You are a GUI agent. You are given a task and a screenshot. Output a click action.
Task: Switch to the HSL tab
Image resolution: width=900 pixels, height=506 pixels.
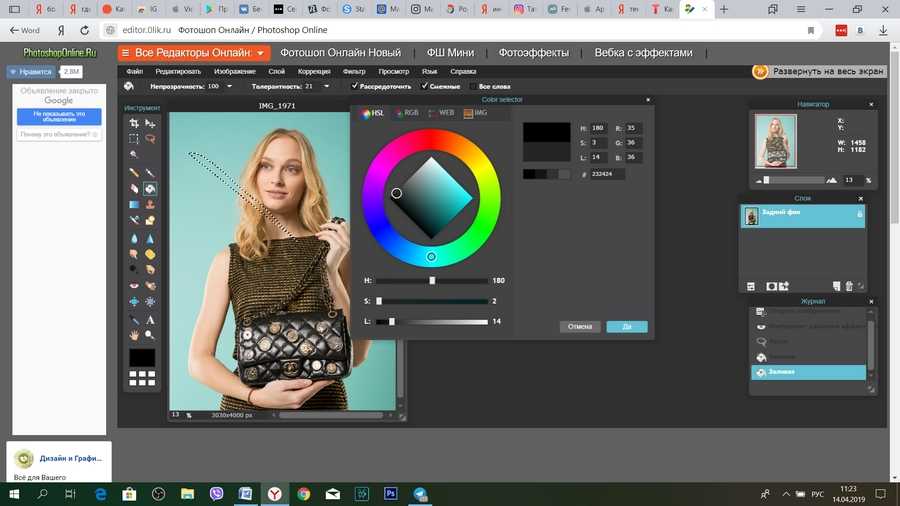click(x=373, y=113)
